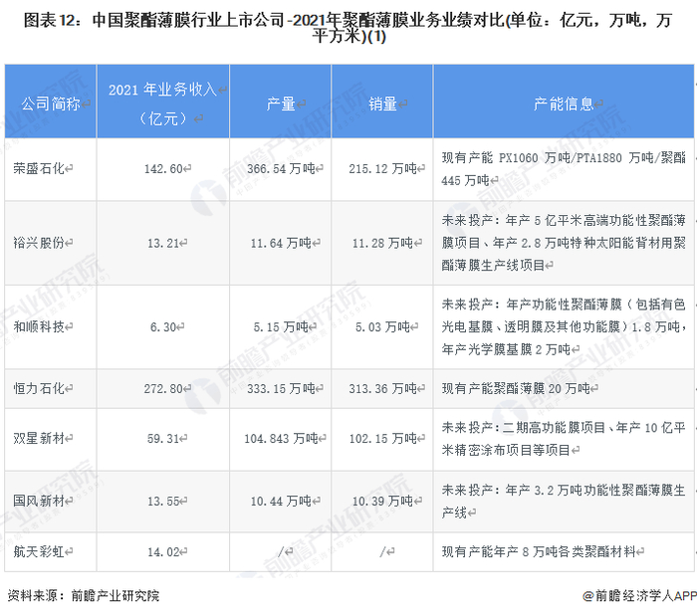
Task: Click the 销量 column header
Action: [x=382, y=103]
